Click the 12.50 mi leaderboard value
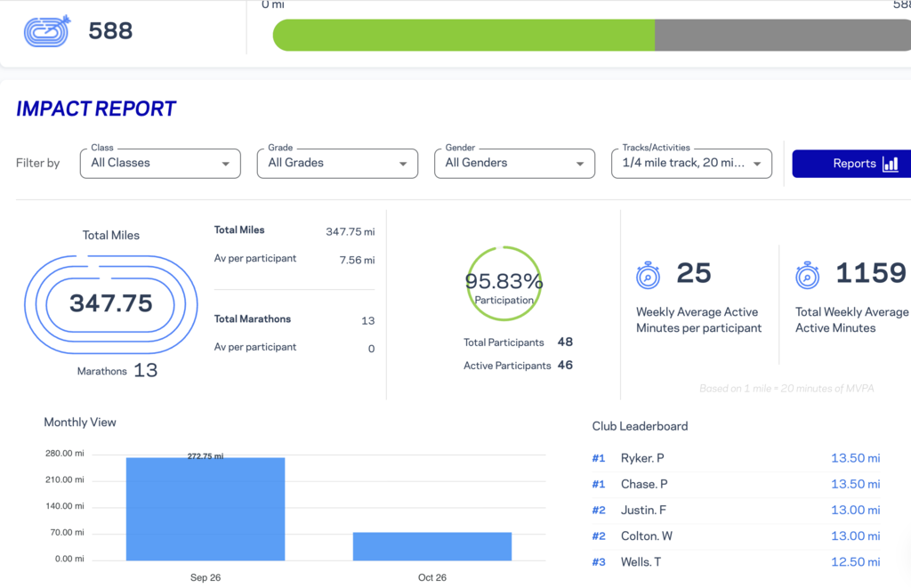 pos(855,562)
